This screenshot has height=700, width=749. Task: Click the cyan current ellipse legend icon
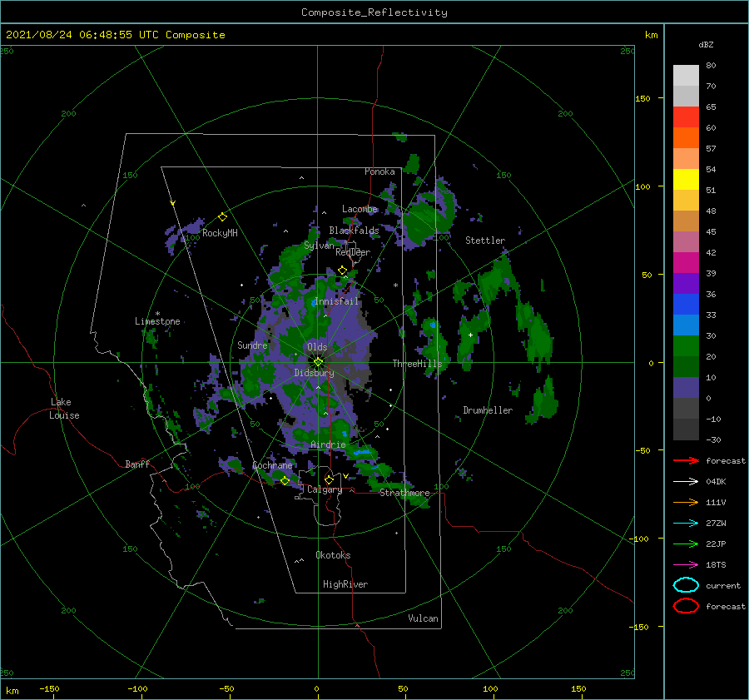686,585
